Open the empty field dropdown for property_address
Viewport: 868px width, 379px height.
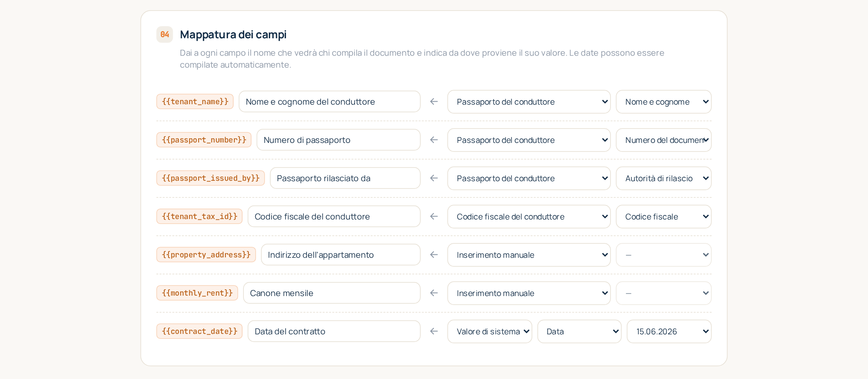click(x=664, y=255)
